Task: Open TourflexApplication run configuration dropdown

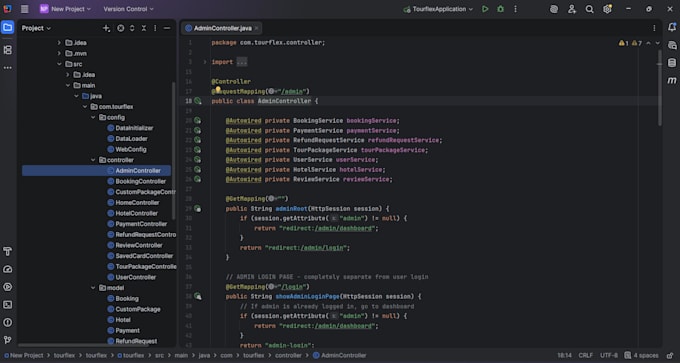Action: click(438, 9)
